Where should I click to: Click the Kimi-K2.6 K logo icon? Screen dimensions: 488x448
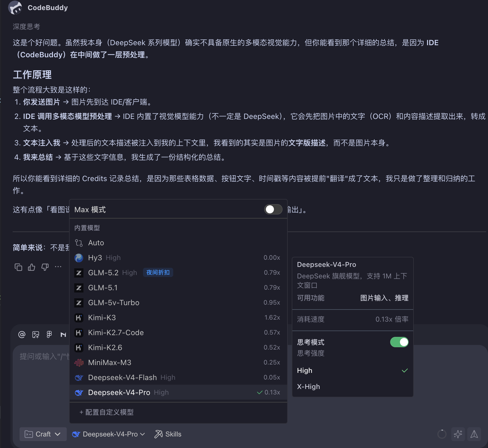[79, 348]
